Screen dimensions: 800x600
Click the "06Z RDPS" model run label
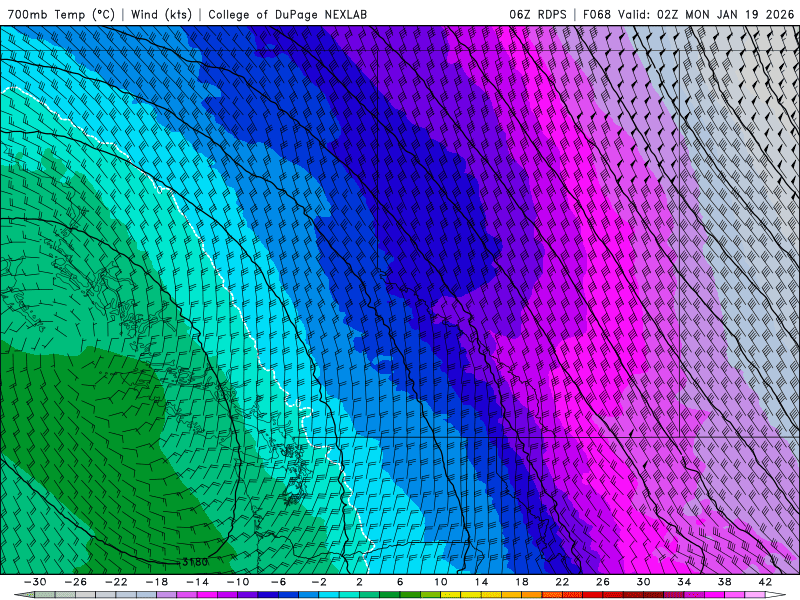(x=537, y=14)
